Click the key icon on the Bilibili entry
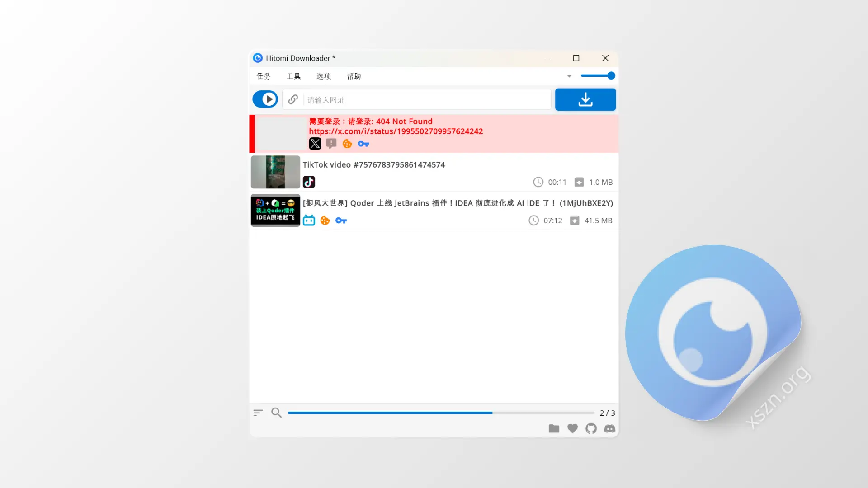 [341, 221]
